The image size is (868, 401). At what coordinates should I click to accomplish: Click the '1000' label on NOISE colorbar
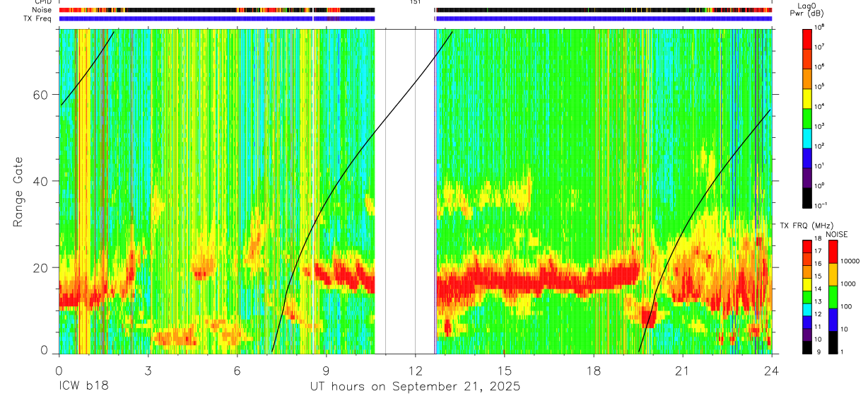[850, 284]
